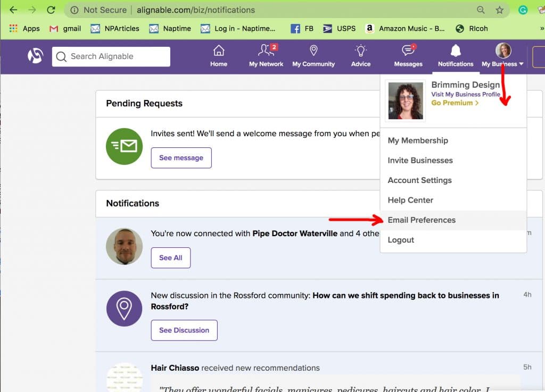
Task: Open the NPArticles bookmark
Action: click(115, 29)
